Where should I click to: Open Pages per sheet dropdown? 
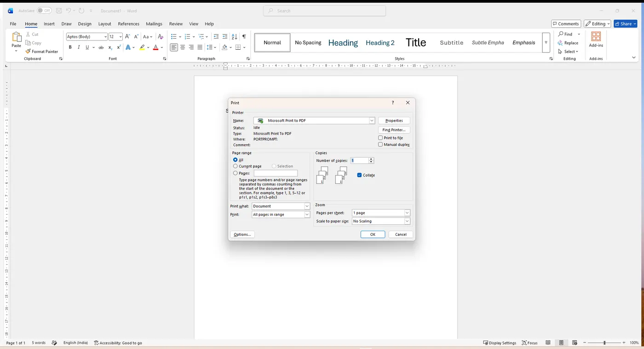pyautogui.click(x=407, y=213)
